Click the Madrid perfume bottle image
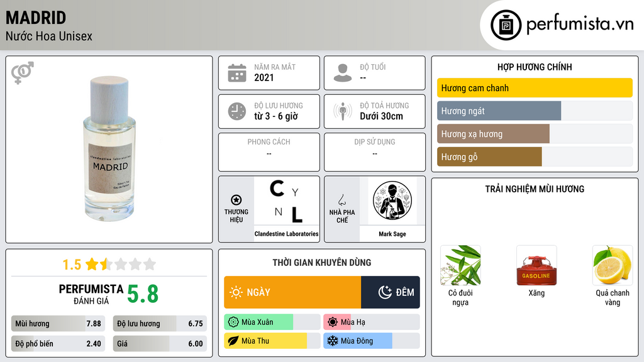This screenshot has height=362, width=644. (109, 148)
